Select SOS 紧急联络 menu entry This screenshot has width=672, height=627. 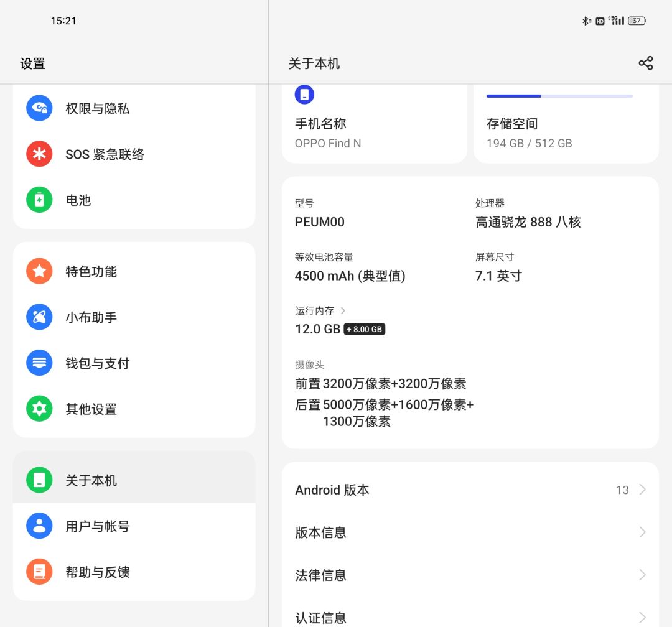tap(134, 154)
